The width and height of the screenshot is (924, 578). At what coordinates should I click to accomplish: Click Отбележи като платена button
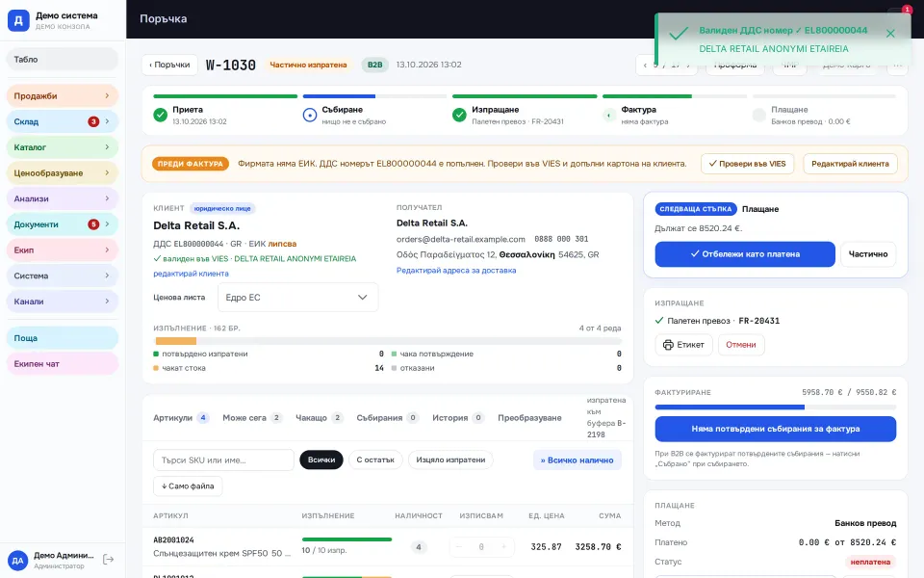[745, 254]
